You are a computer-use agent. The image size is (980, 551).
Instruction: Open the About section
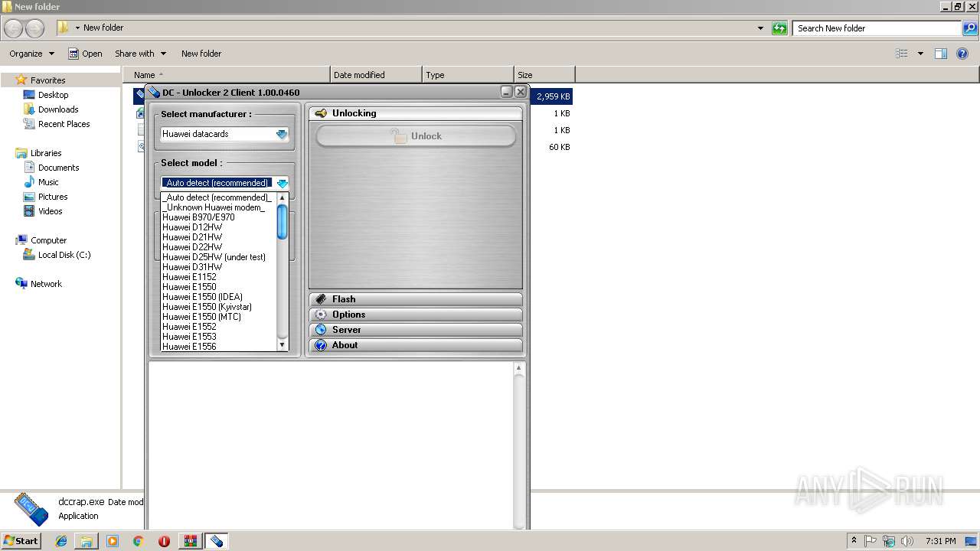coord(416,345)
